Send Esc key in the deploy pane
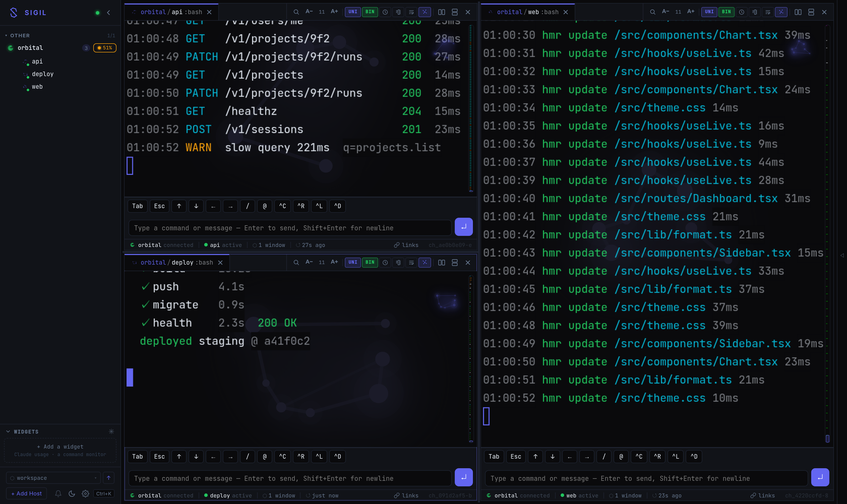The width and height of the screenshot is (847, 504). [159, 457]
